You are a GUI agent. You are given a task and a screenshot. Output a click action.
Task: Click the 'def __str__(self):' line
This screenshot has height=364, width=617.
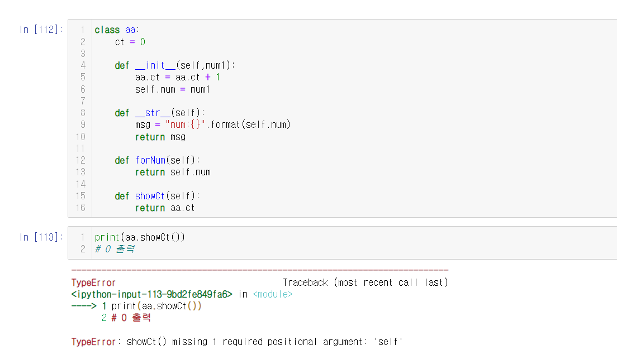coord(160,113)
